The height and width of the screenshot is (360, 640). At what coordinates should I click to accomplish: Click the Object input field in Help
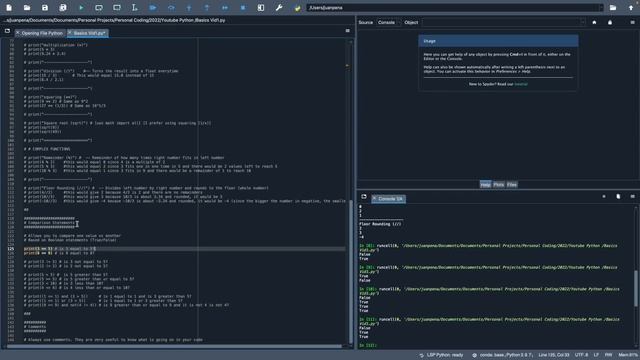pyautogui.click(x=501, y=22)
